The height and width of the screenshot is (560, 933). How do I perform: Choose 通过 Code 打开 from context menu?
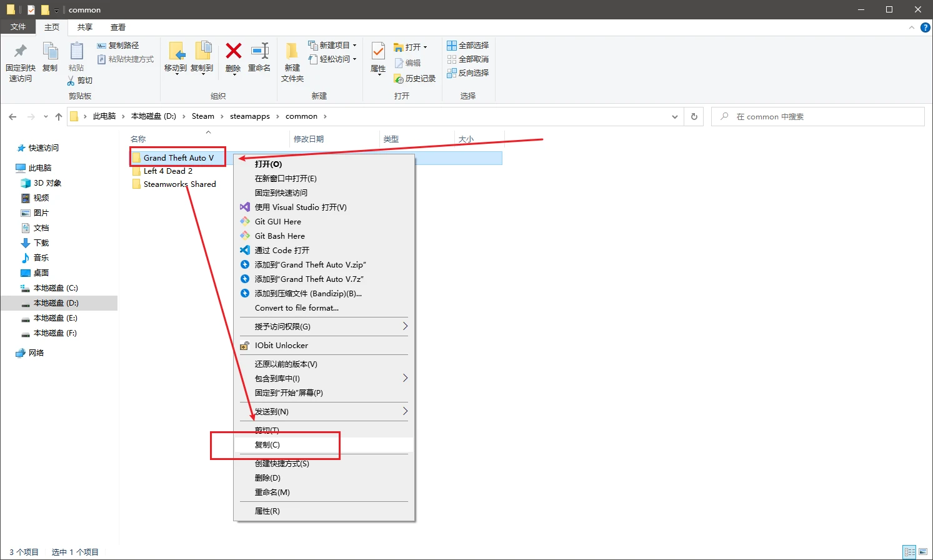coord(324,251)
